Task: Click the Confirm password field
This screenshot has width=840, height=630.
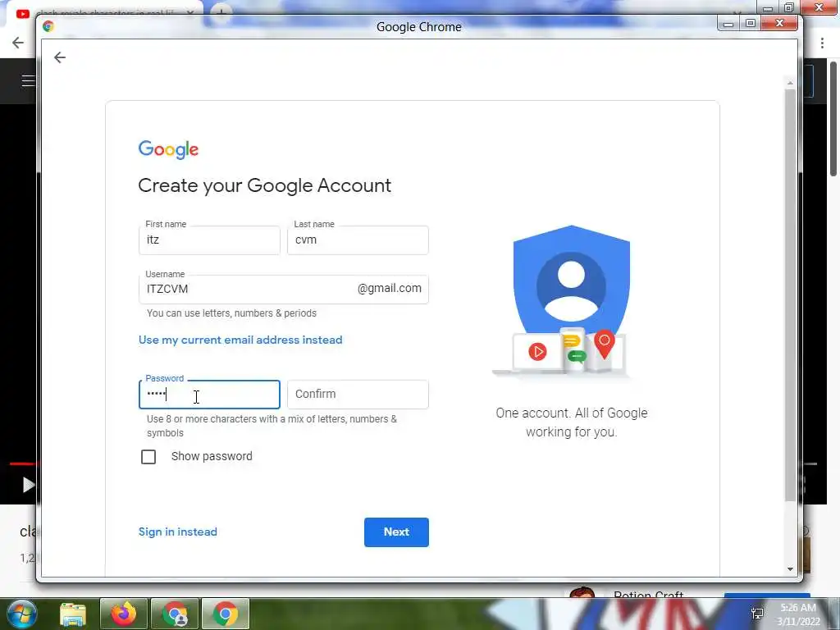Action: point(358,395)
